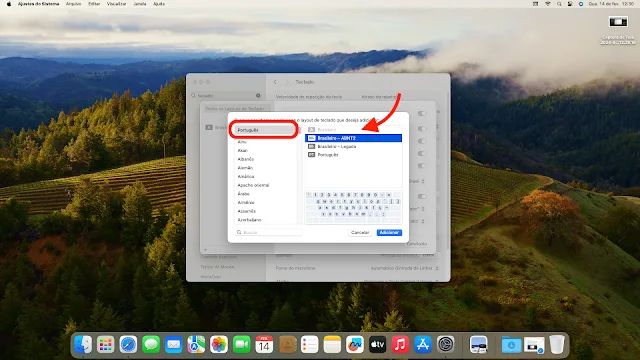The image size is (640, 360).
Task: Select Português in the language list
Action: pyautogui.click(x=264, y=130)
